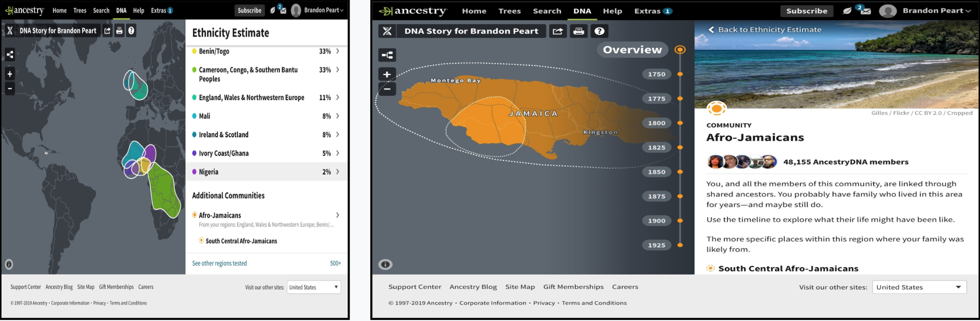Click the Subscribe button in left screenshot
Image resolution: width=980 pixels, height=321 pixels.
click(x=250, y=10)
